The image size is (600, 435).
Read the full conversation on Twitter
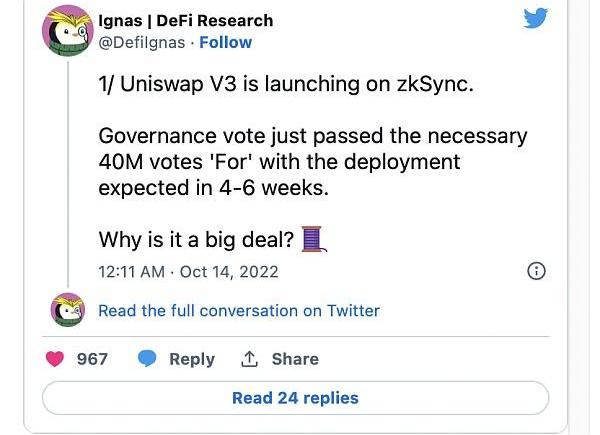(239, 310)
